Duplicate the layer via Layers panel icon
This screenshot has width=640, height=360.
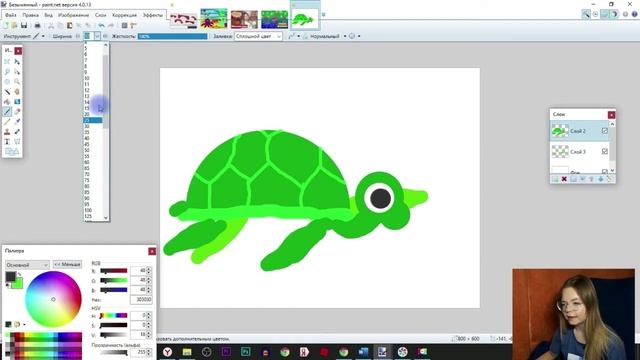pyautogui.click(x=573, y=179)
